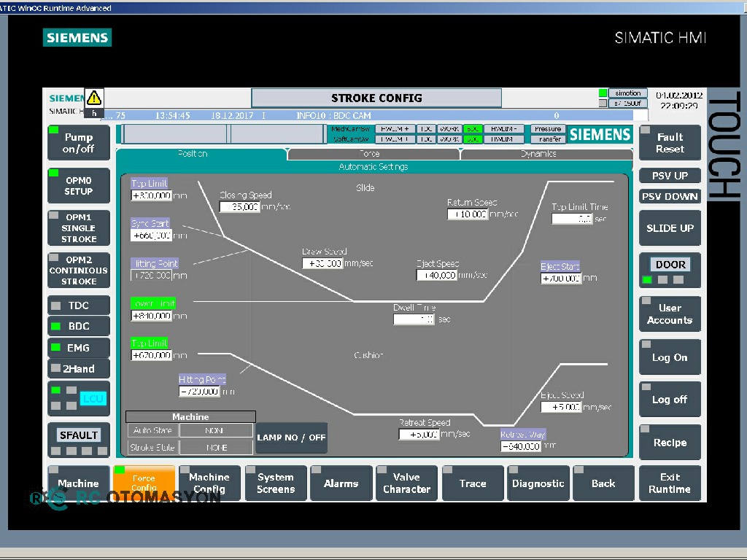Open the Force Config screen

(x=144, y=483)
